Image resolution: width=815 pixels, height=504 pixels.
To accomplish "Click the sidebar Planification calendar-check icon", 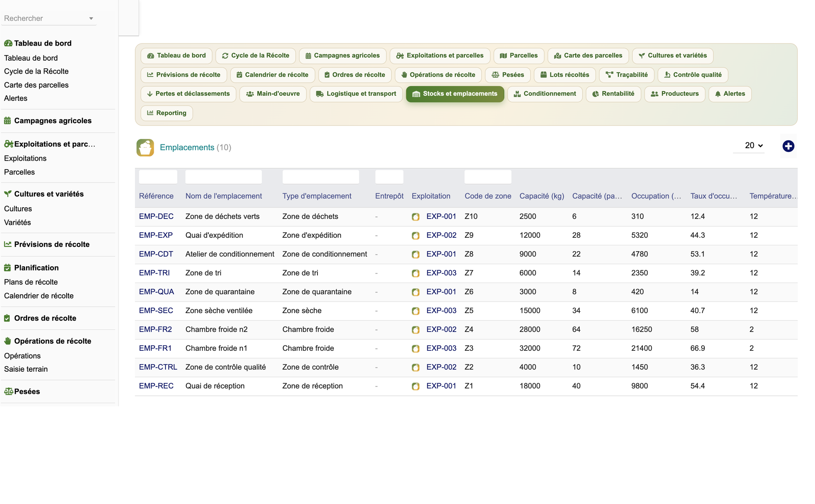I will 8,267.
